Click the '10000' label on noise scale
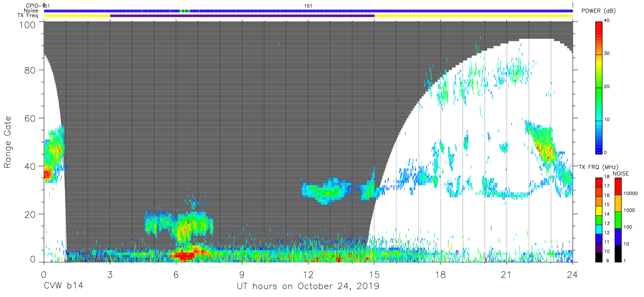Screen dimensions: 644x297 (631, 193)
